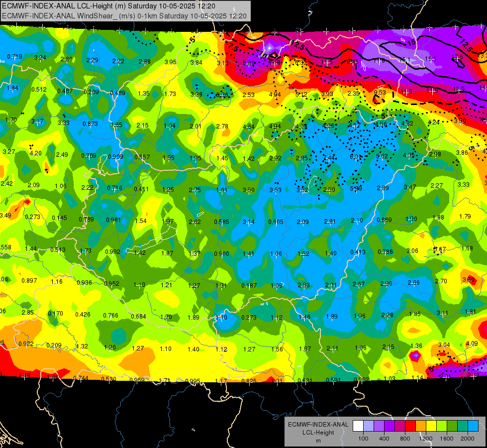Click the legend value 2000

467,439
